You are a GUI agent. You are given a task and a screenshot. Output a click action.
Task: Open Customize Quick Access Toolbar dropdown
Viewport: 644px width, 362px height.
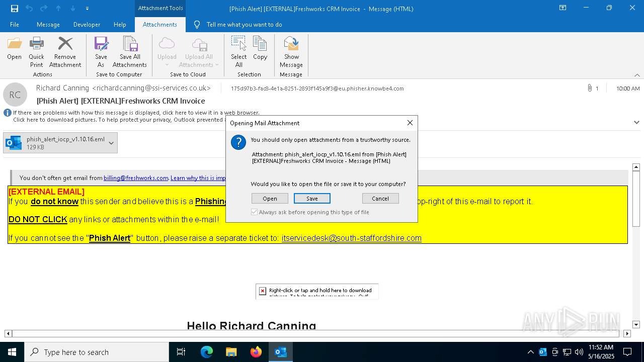(88, 9)
